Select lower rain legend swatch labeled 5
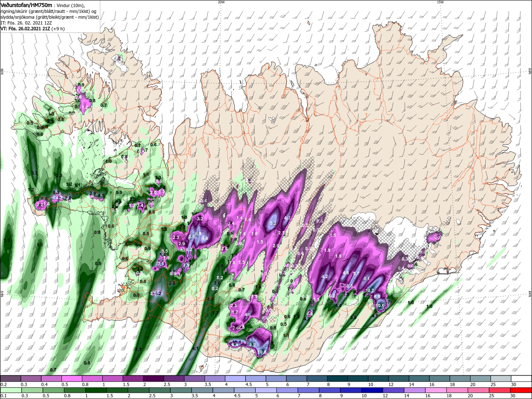Viewport: 532px width, 399px height. [266, 390]
